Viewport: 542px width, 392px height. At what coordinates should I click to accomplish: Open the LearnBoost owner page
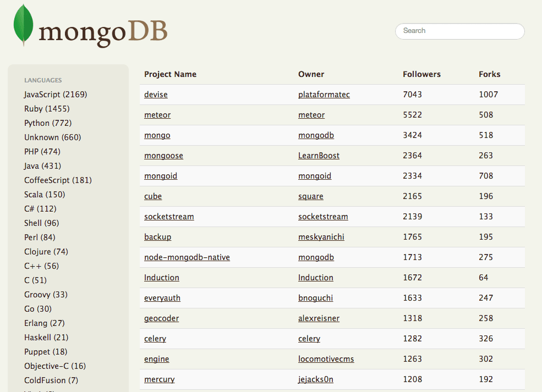(319, 156)
